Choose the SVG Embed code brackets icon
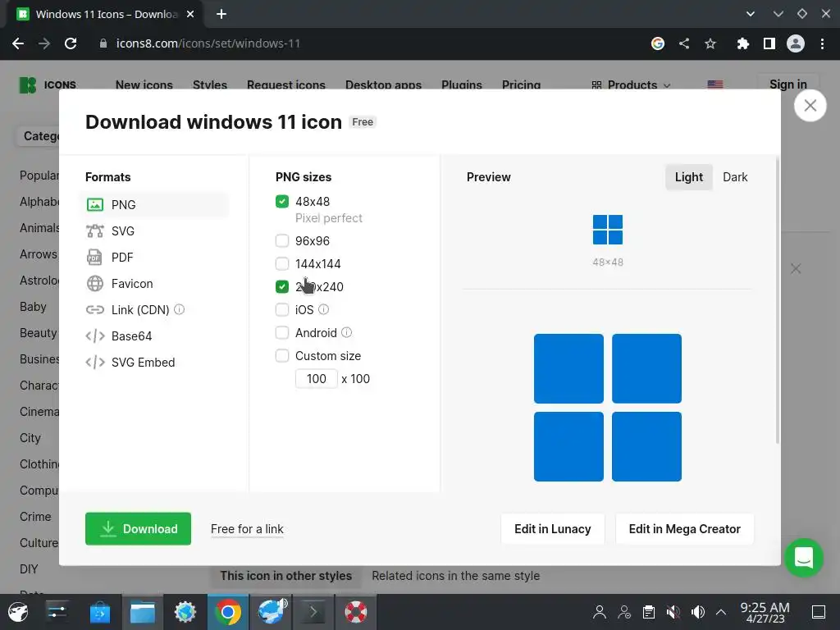Screen dimensions: 840x630 [95, 362]
